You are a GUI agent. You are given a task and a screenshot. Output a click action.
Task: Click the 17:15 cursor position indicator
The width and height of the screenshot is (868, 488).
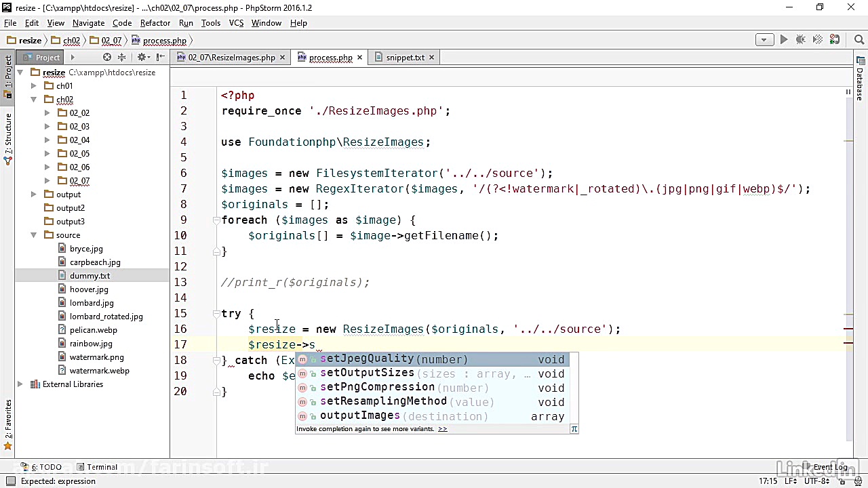(x=768, y=481)
